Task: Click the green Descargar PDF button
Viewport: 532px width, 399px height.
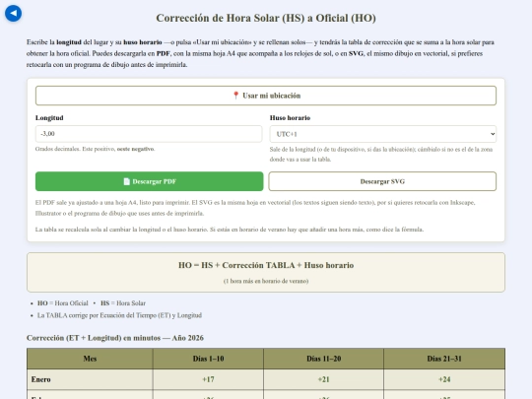Action: (x=149, y=181)
